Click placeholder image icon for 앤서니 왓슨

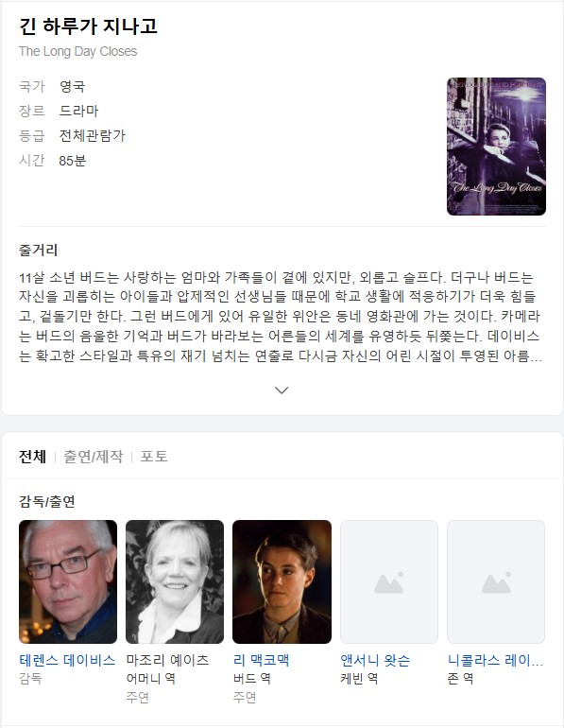point(388,583)
